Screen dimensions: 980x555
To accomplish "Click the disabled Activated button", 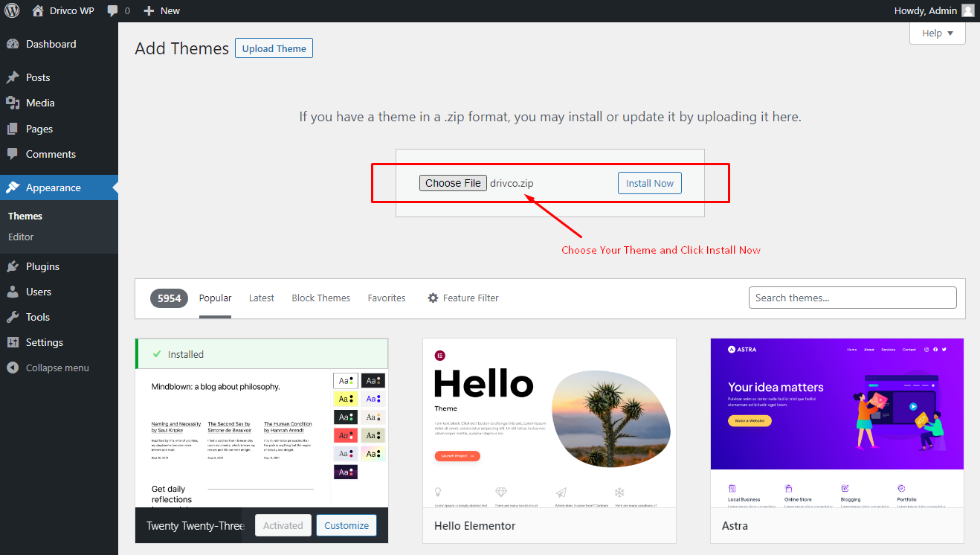I will point(283,525).
